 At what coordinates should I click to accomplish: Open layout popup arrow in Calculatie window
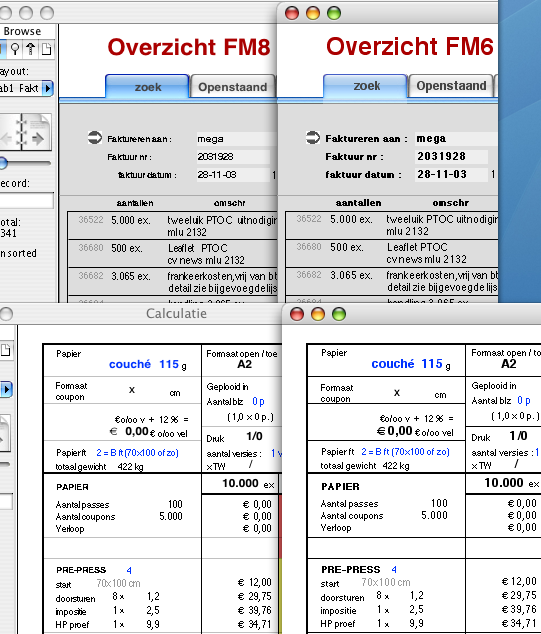tap(6, 389)
